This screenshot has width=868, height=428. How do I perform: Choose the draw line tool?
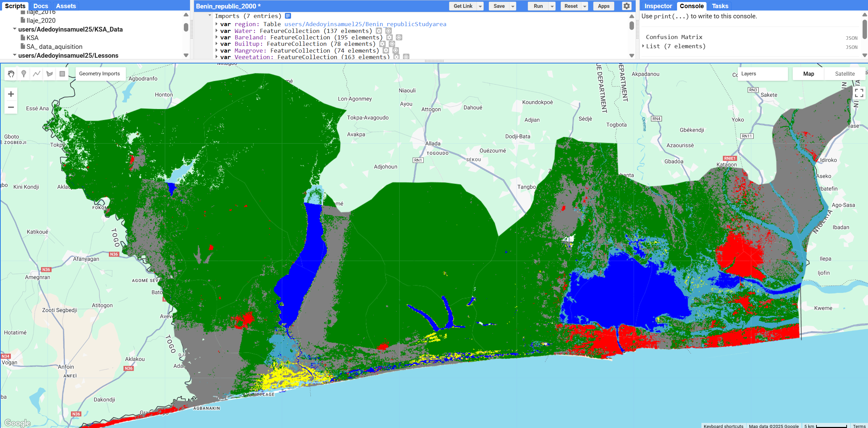pyautogui.click(x=37, y=74)
